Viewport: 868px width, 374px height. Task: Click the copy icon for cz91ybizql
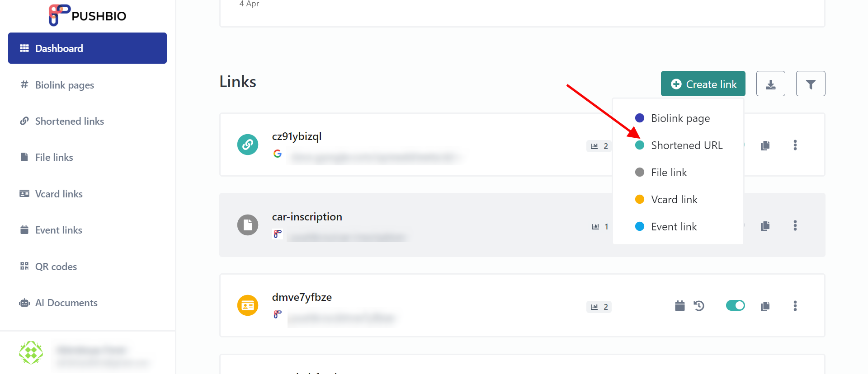(x=765, y=145)
